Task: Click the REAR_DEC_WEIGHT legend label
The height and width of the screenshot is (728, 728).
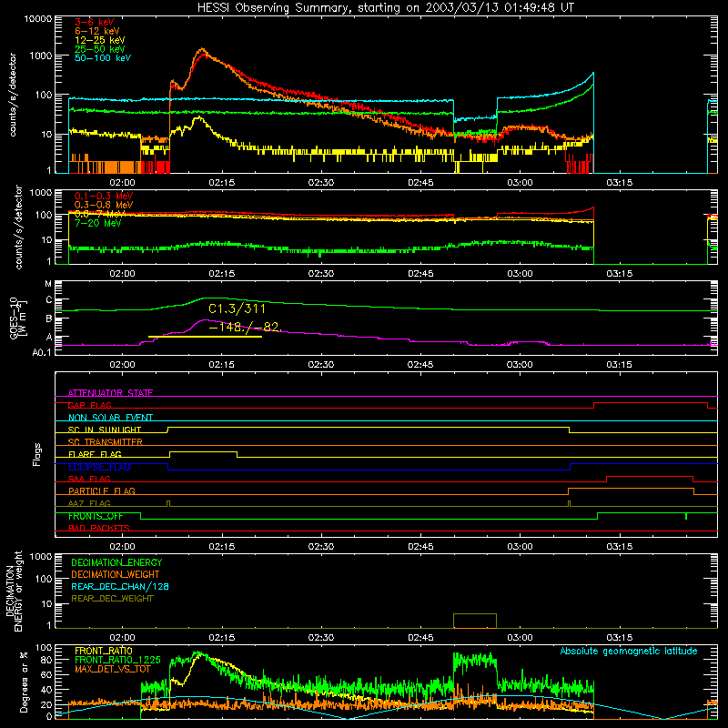Action: click(112, 599)
